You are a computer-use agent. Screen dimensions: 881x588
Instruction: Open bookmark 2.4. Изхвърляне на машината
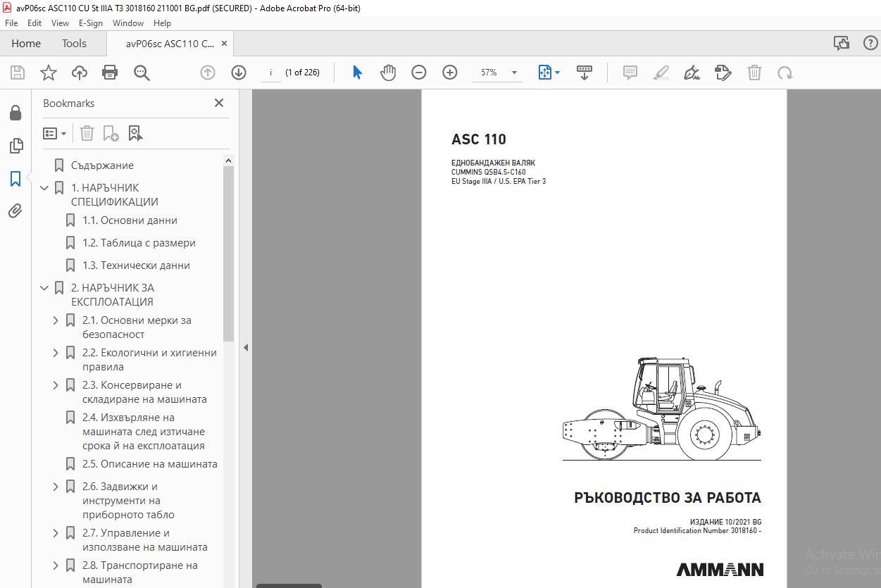coord(144,432)
